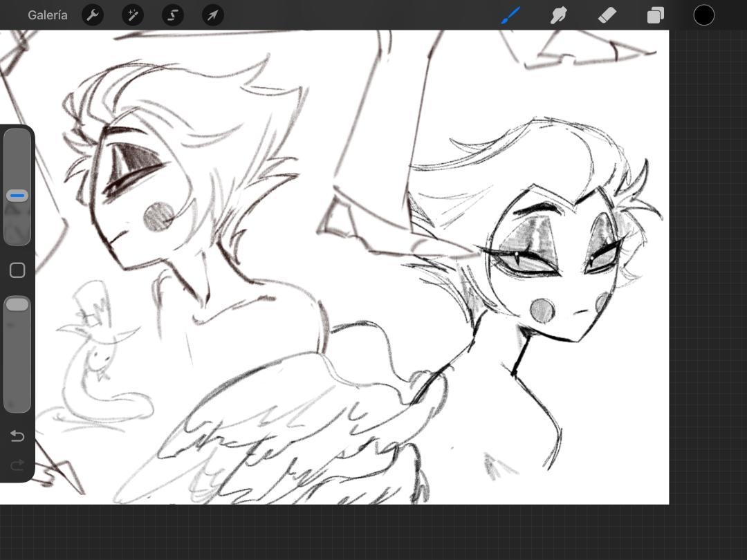This screenshot has width=747, height=560.
Task: Select the Smudge finger tool
Action: tap(559, 15)
